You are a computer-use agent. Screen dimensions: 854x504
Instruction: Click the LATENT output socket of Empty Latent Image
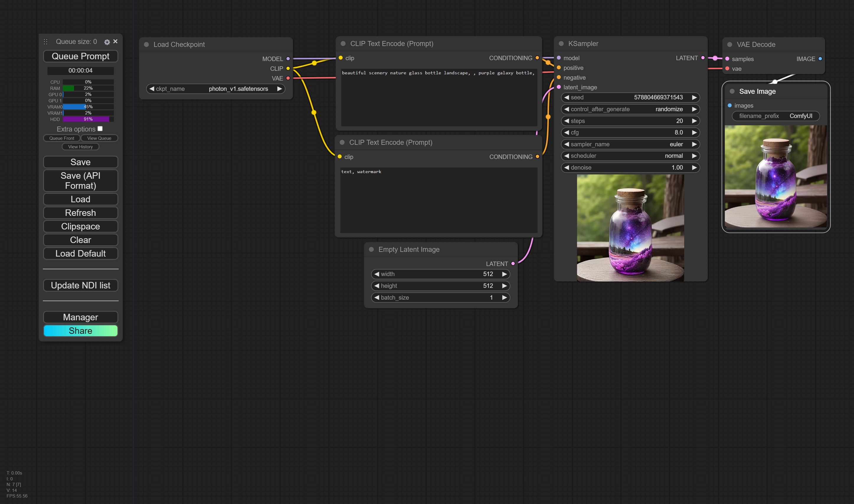(513, 264)
